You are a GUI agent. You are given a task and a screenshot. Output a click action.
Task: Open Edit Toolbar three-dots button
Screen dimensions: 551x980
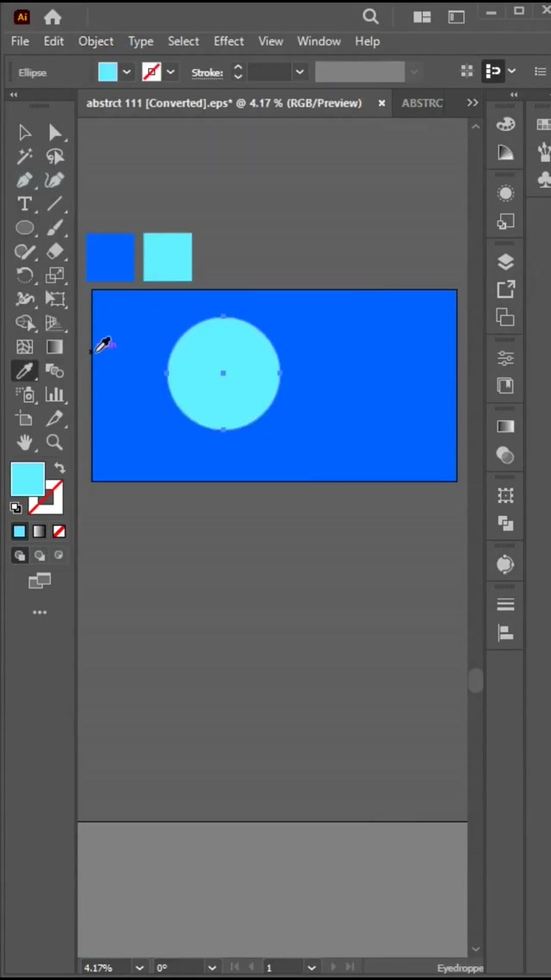[40, 612]
